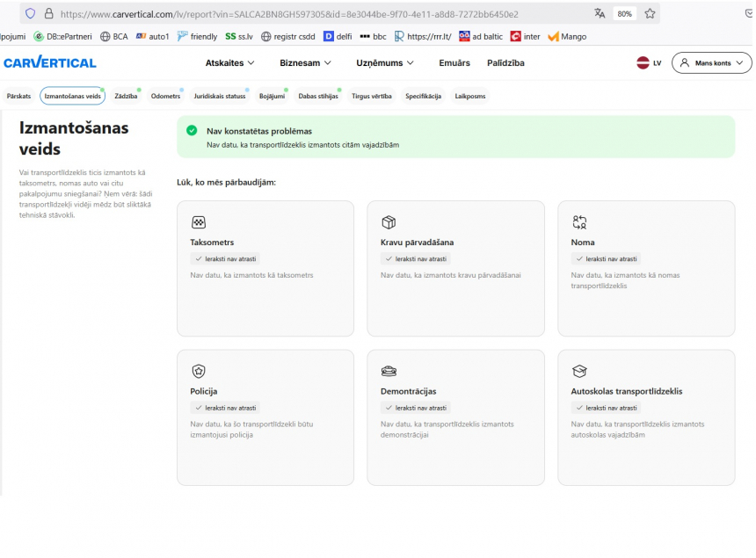Open the Mans konts account dropdown
The image size is (756, 558).
(x=712, y=63)
